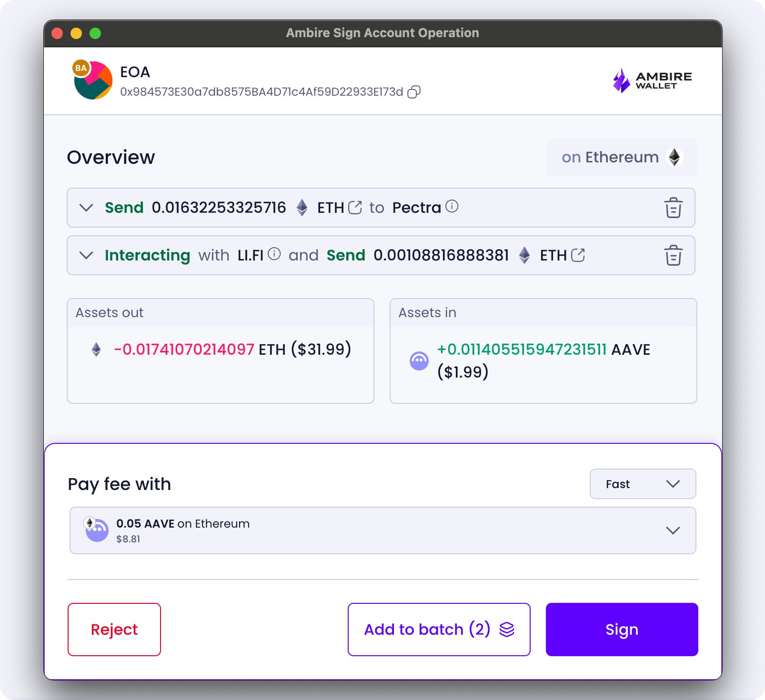The height and width of the screenshot is (700, 765).
Task: Open ETH explorer link in LI.FI row
Action: coord(578,255)
